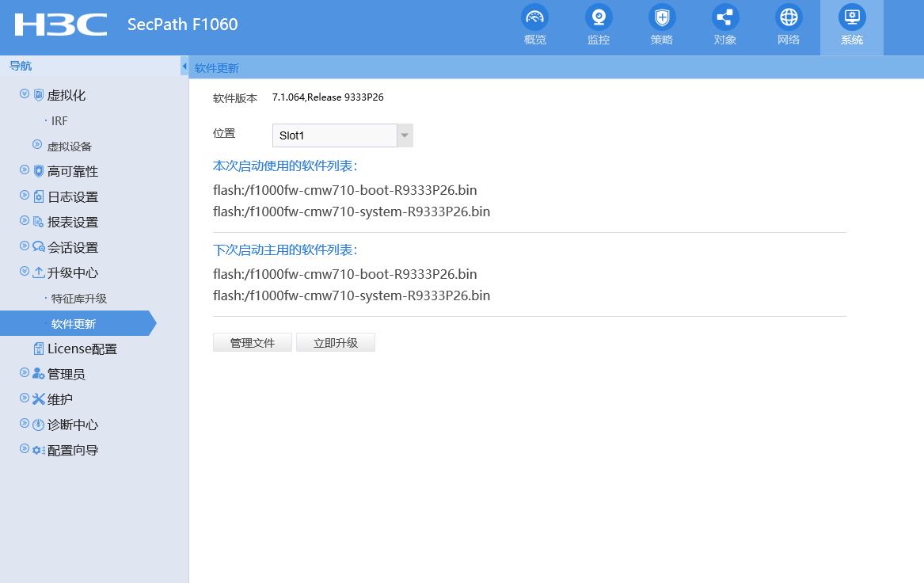Open the 对象 objects icon
The height and width of the screenshot is (583, 924).
[x=725, y=17]
